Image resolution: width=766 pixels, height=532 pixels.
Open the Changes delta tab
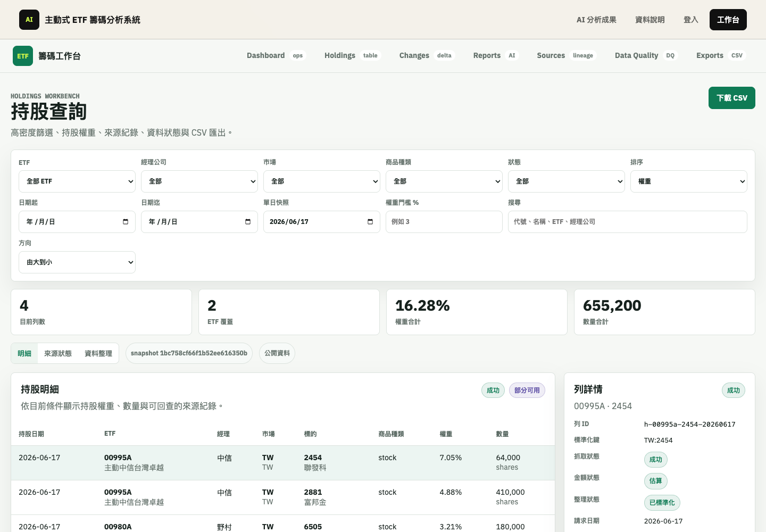pyautogui.click(x=427, y=55)
